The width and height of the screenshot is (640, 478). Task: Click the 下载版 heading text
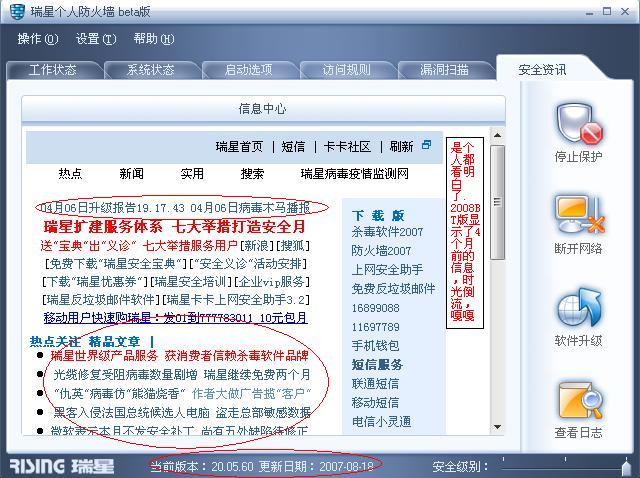coord(378,215)
